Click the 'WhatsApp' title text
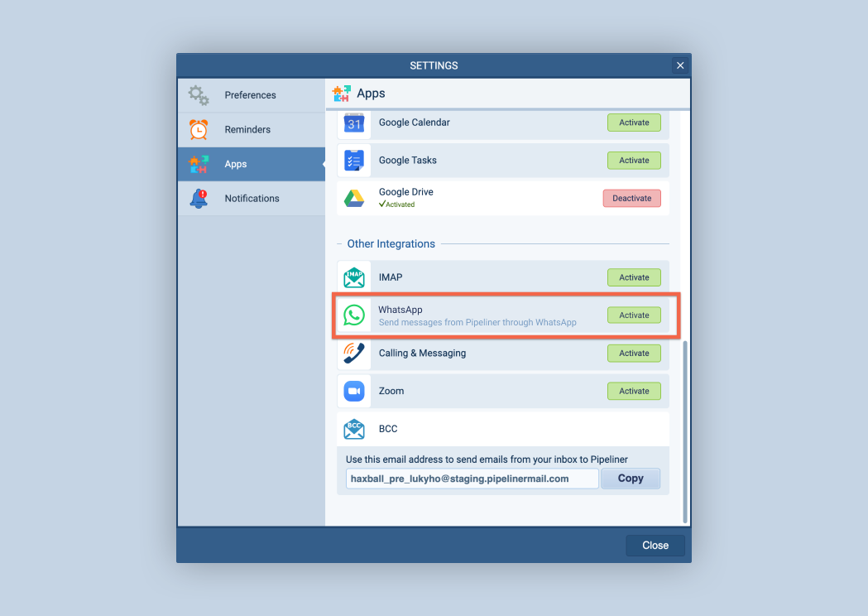This screenshot has height=616, width=868. (x=400, y=310)
